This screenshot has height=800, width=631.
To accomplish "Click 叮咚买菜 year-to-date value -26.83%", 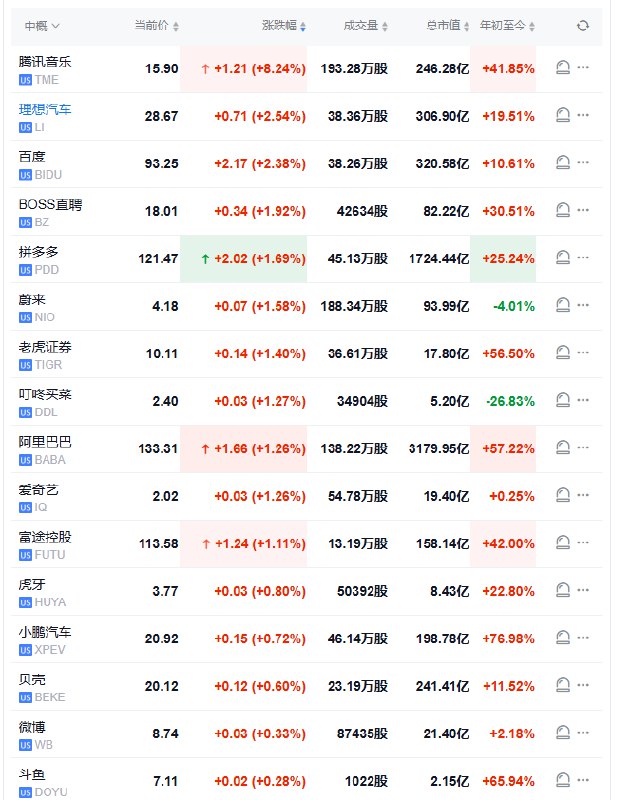I will (x=511, y=402).
